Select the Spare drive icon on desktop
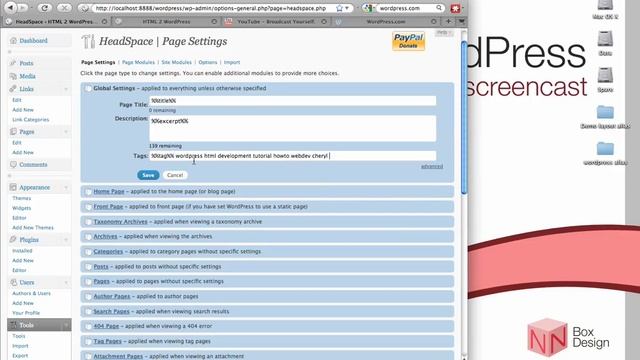The height and width of the screenshot is (360, 640). coord(605,76)
